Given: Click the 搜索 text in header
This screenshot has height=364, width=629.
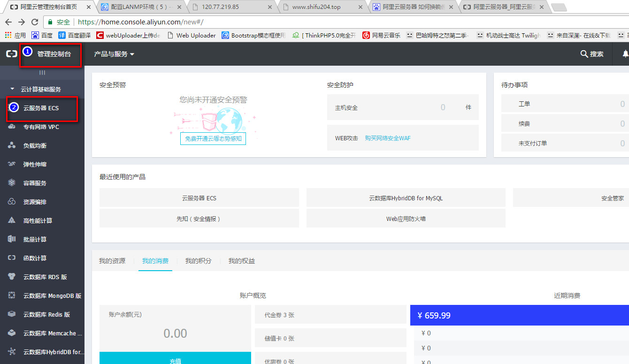Looking at the screenshot, I should point(597,54).
